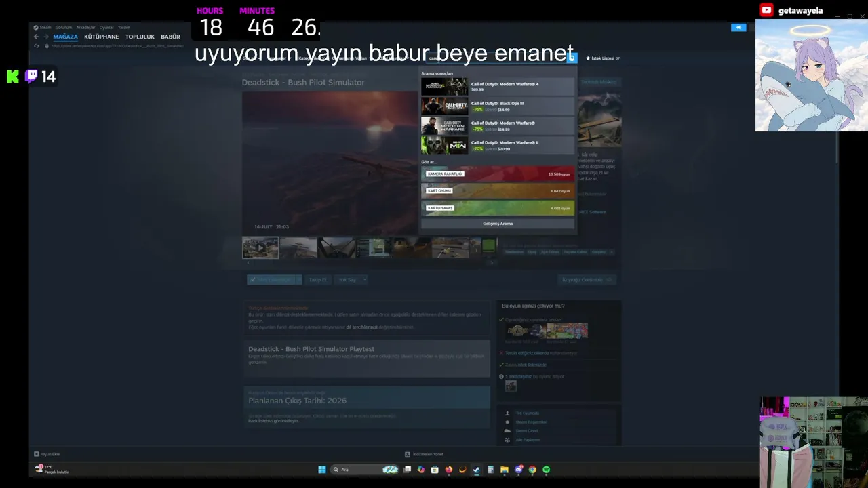Click the Tek Oyunculu feature link
Viewport: 868px width, 488px height.
click(x=527, y=413)
